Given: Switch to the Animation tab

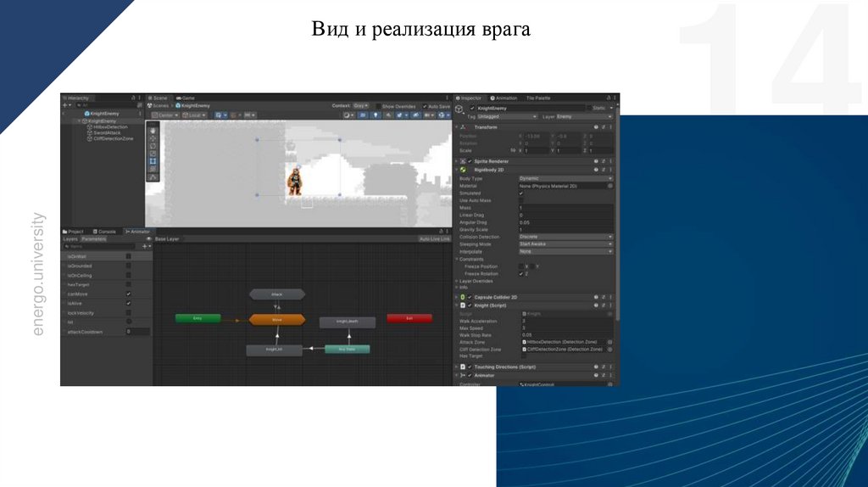Looking at the screenshot, I should tap(504, 98).
